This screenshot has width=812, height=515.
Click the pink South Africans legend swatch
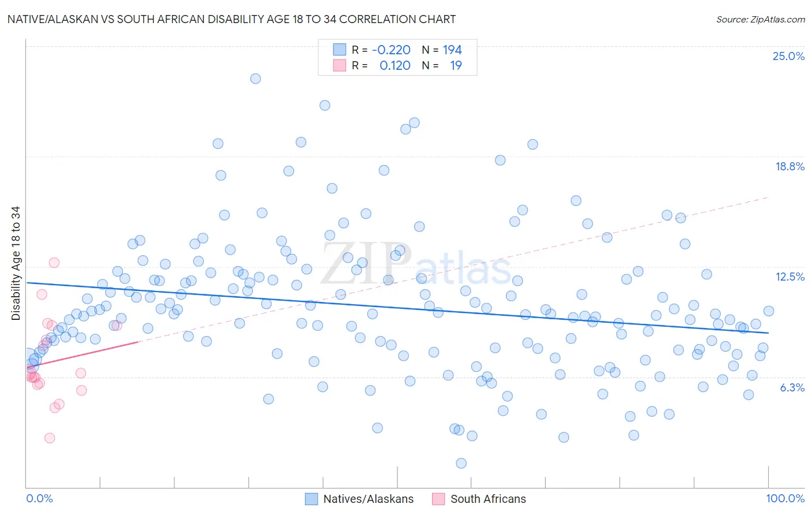[439, 499]
